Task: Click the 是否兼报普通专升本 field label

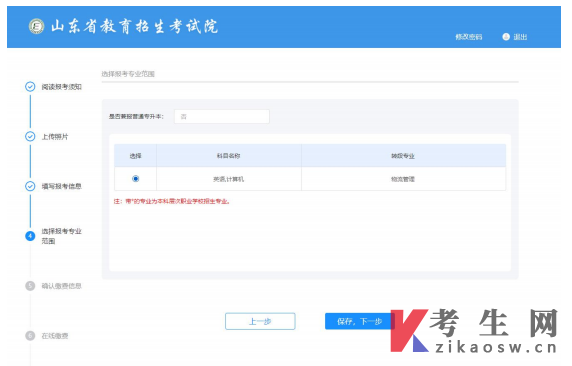Action: click(x=136, y=116)
